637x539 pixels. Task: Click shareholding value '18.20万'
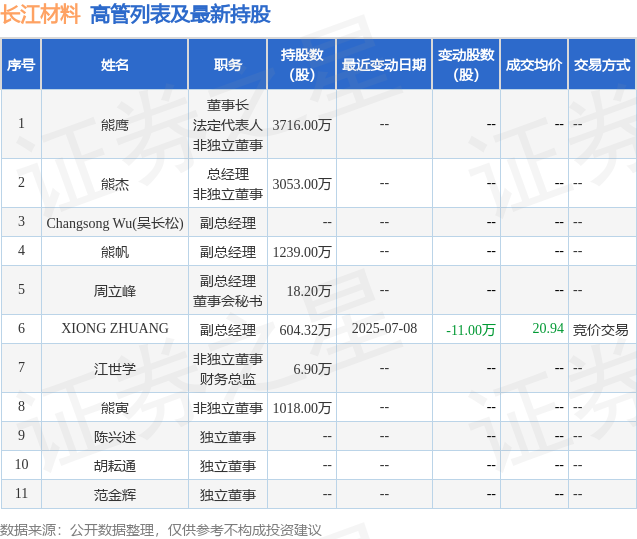click(309, 291)
